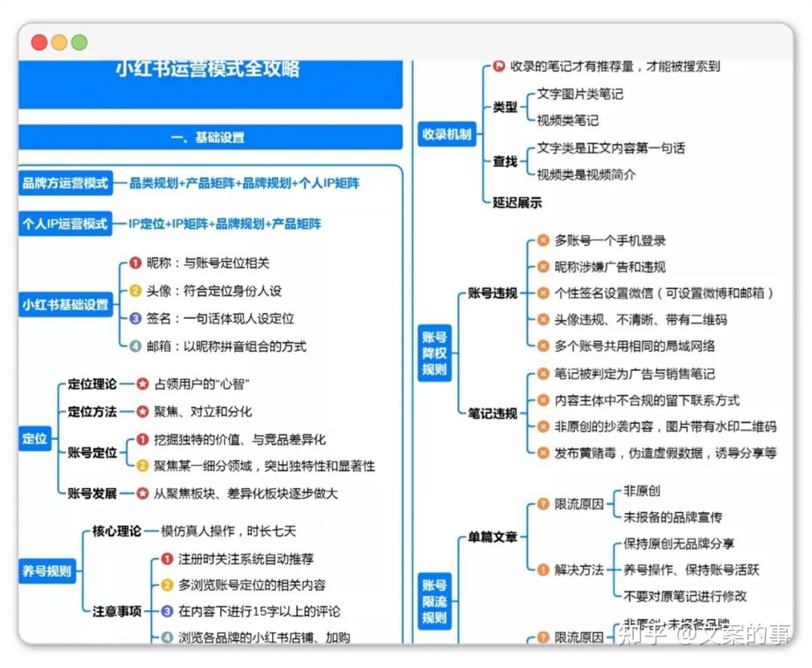Image resolution: width=812 pixels, height=668 pixels.
Task: Click the ❸ icon before 在内容下进行15字以上的评论
Action: click(167, 612)
